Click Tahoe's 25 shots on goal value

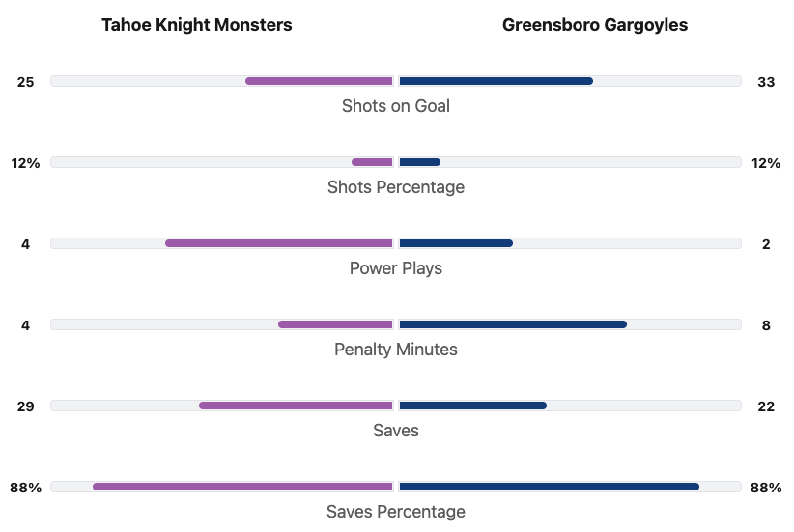26,82
